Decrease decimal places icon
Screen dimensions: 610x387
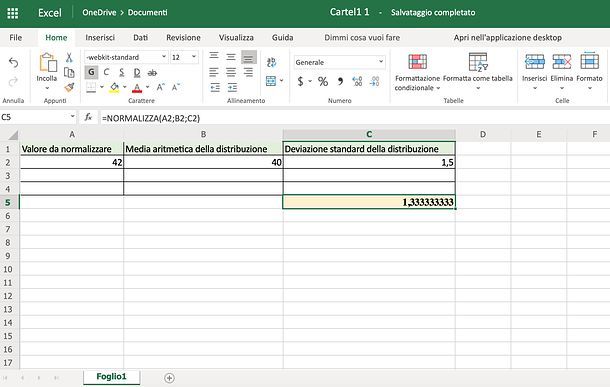click(x=375, y=81)
